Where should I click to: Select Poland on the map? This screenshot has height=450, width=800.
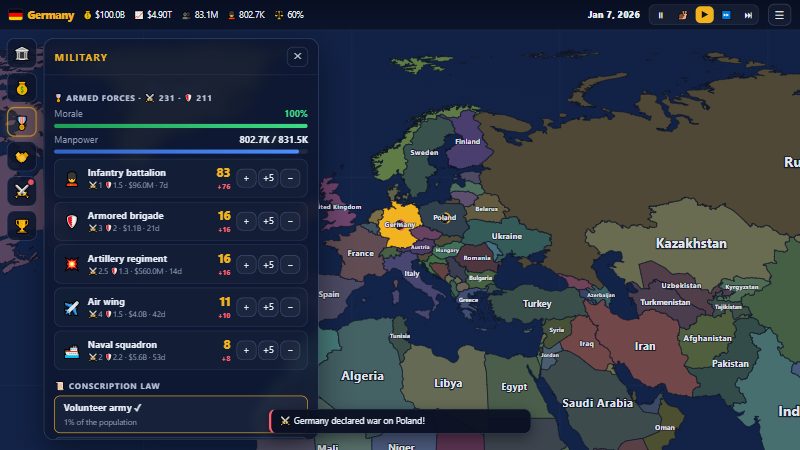[444, 218]
